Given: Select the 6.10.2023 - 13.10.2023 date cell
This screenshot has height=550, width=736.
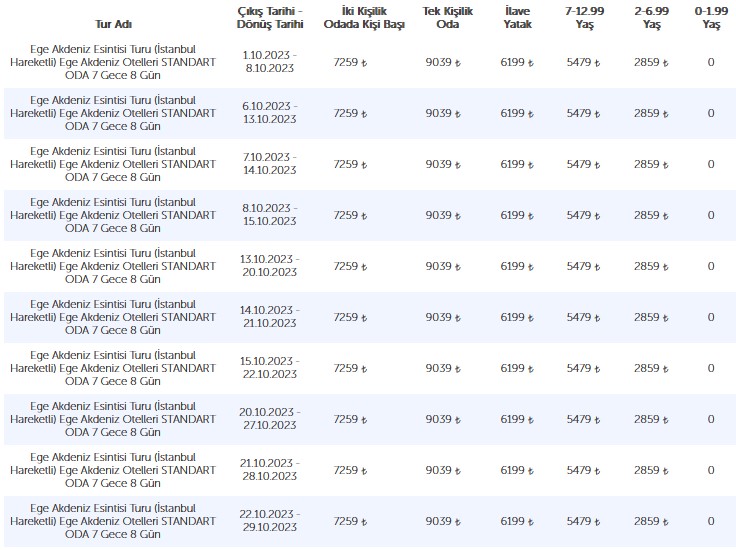Looking at the screenshot, I should tap(269, 113).
